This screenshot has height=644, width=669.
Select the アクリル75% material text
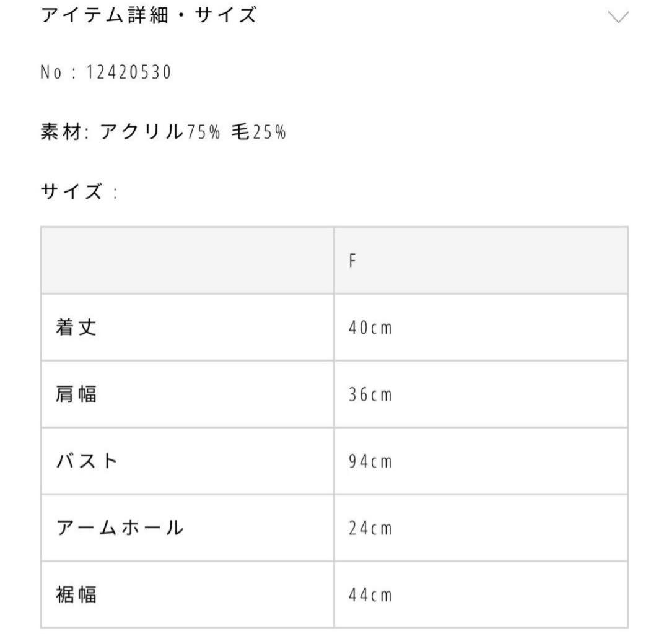[160, 133]
